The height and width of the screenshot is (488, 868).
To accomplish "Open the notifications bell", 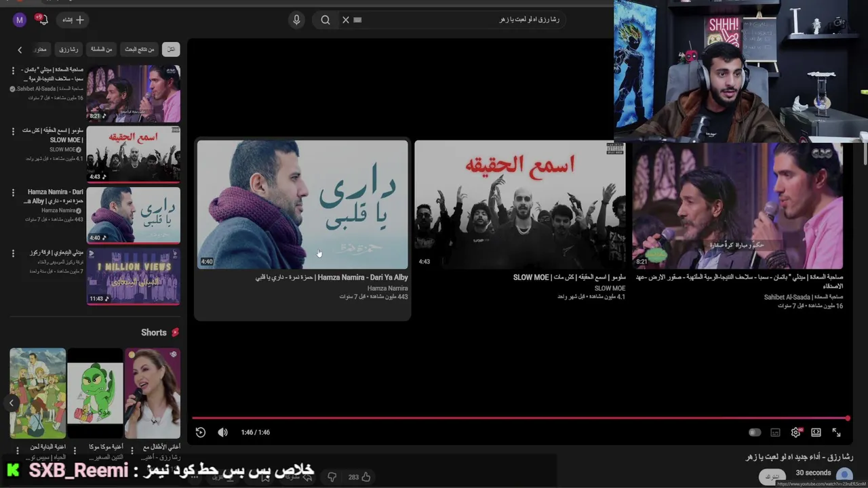I will (42, 20).
